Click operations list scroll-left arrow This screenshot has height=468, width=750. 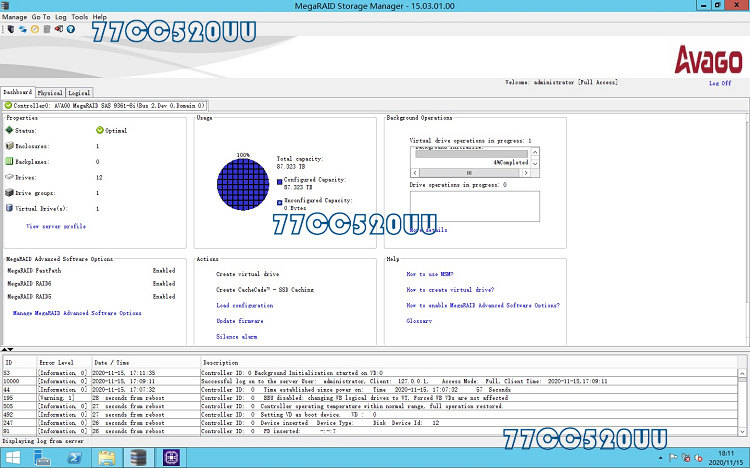[415, 173]
